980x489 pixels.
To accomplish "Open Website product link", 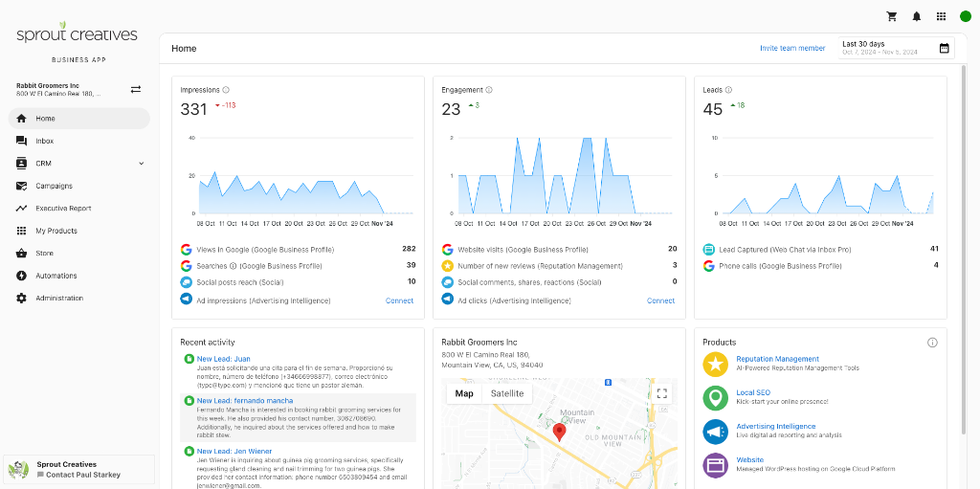I will [750, 459].
